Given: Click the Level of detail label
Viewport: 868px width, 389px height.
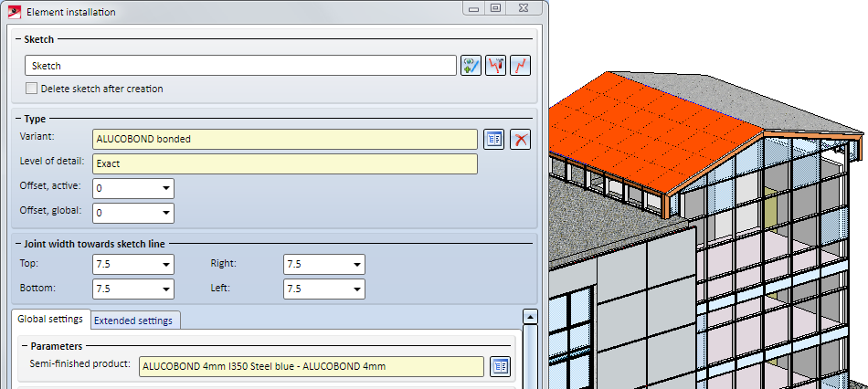Looking at the screenshot, I should pos(51,161).
